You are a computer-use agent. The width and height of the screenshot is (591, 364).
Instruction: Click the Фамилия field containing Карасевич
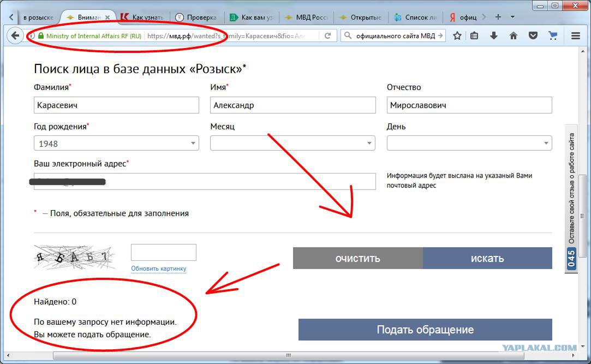[116, 105]
